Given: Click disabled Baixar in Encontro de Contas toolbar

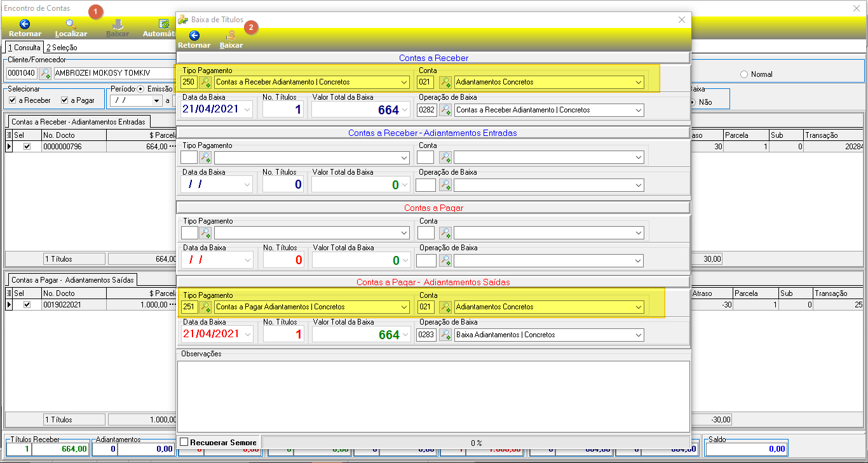Looking at the screenshot, I should pos(118,28).
